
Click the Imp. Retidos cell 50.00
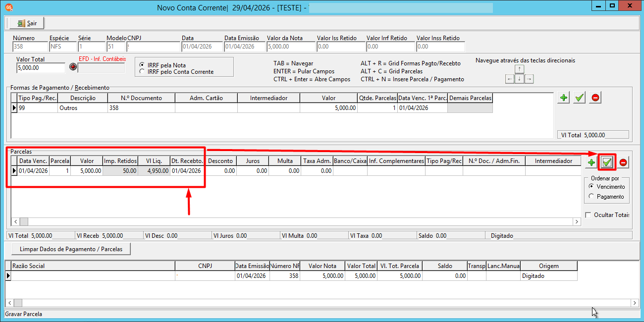[x=121, y=170]
